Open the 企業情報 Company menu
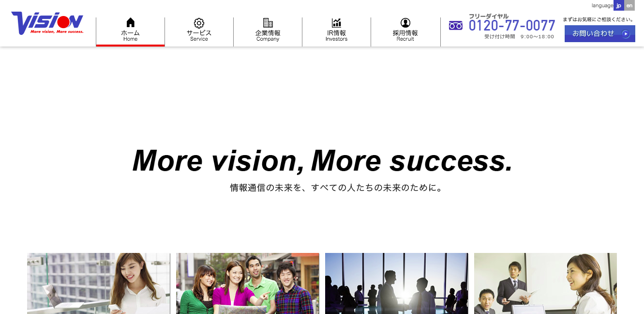The height and width of the screenshot is (314, 644). click(268, 32)
